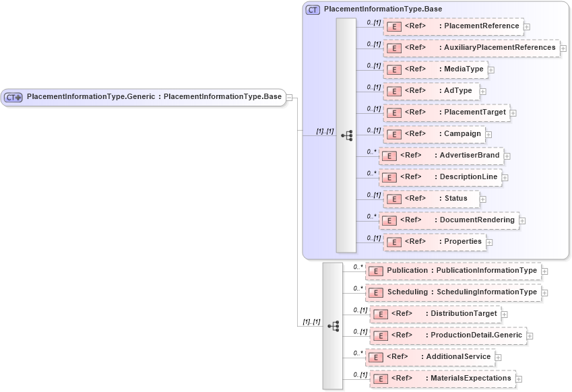Expand the AdvertiserBrand reference

506,156
